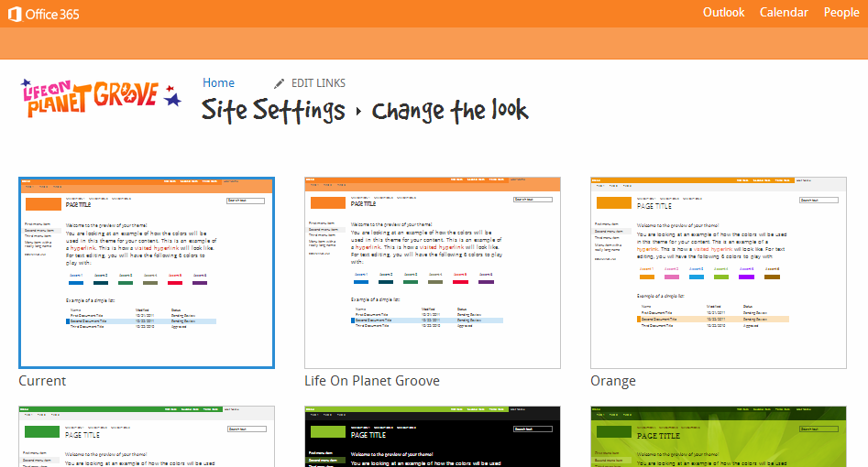Click the Orange theme caption
The height and width of the screenshot is (467, 868).
[613, 381]
